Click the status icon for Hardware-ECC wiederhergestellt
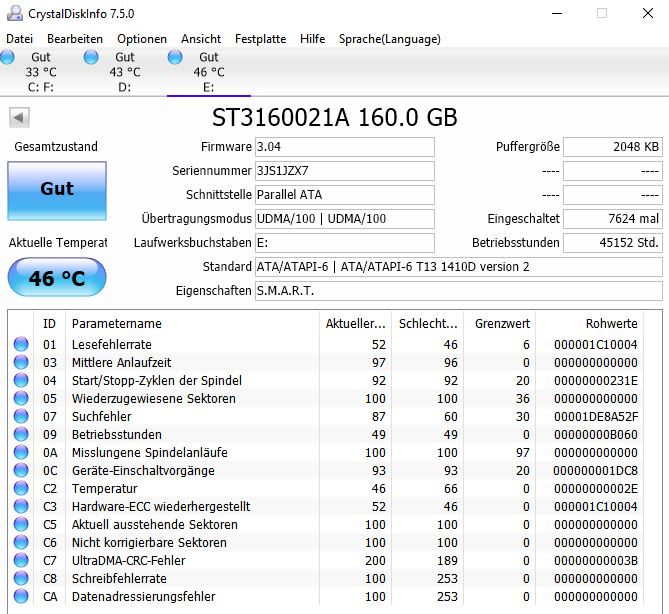Viewport: 669px width, 614px height. [21, 506]
